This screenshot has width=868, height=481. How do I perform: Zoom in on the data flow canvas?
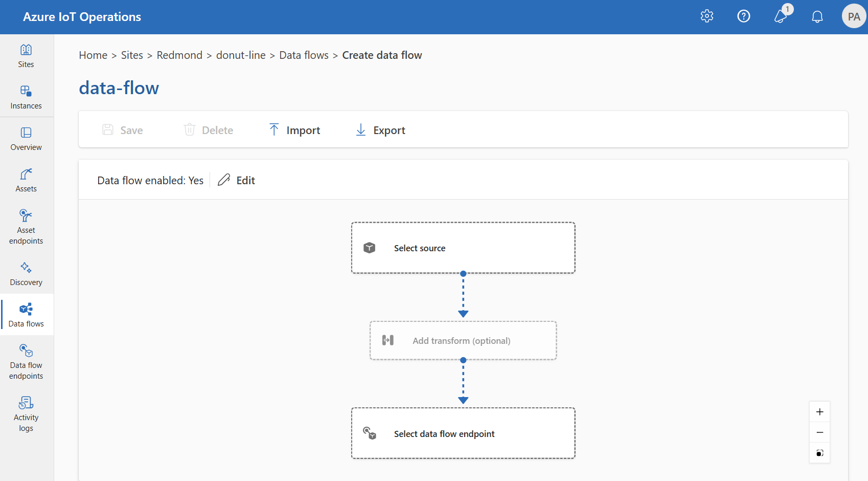tap(819, 411)
